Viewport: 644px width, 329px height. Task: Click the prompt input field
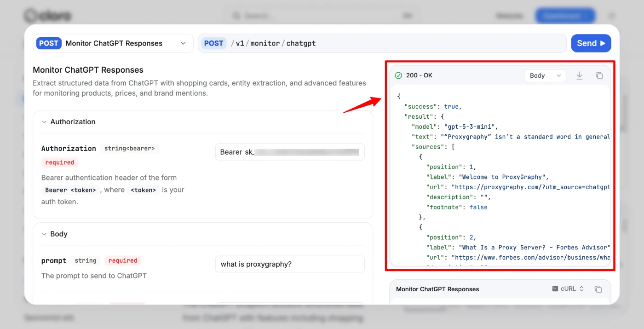click(x=290, y=264)
